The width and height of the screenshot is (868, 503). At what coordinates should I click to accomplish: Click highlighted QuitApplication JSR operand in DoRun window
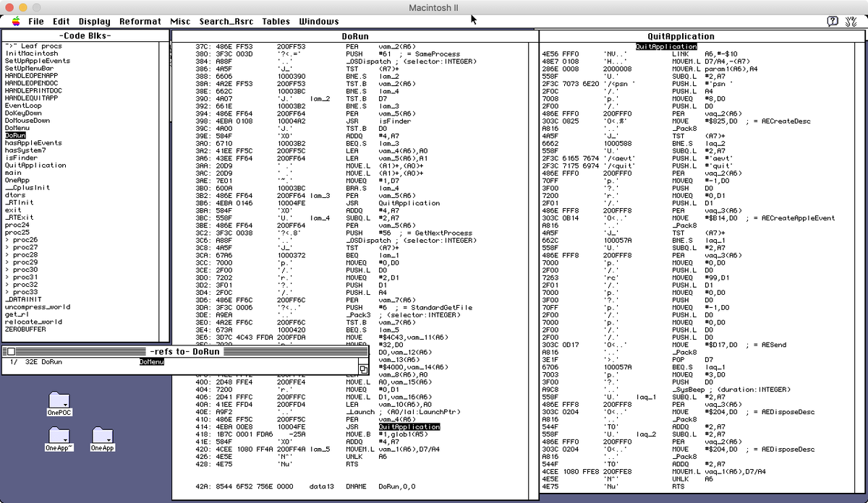[x=409, y=427]
